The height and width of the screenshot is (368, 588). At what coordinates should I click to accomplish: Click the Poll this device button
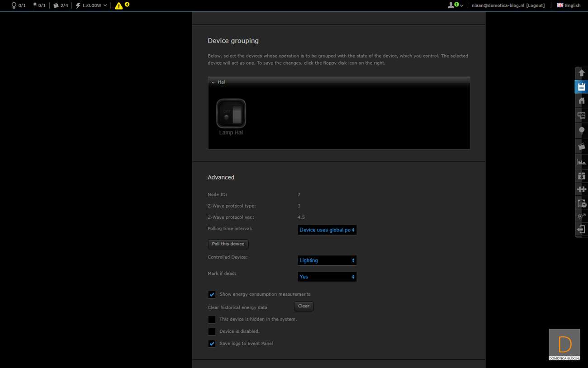228,244
